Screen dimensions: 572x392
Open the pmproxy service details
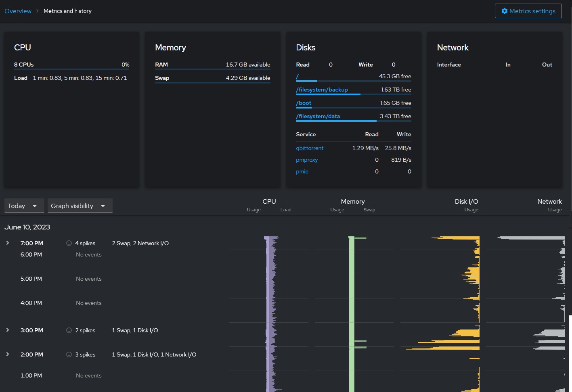(x=307, y=160)
